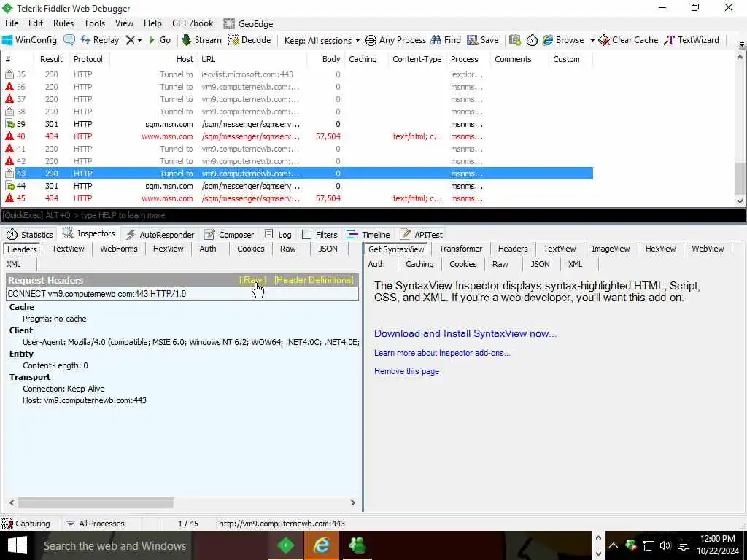Viewport: 747px width, 560px height.
Task: Click the [Header Definitions] link
Action: 314,280
